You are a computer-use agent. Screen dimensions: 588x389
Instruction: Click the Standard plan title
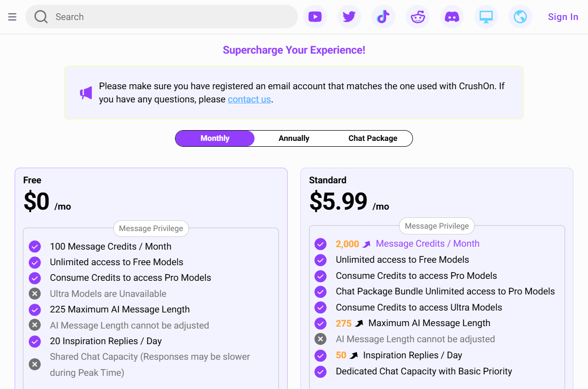[x=328, y=180]
